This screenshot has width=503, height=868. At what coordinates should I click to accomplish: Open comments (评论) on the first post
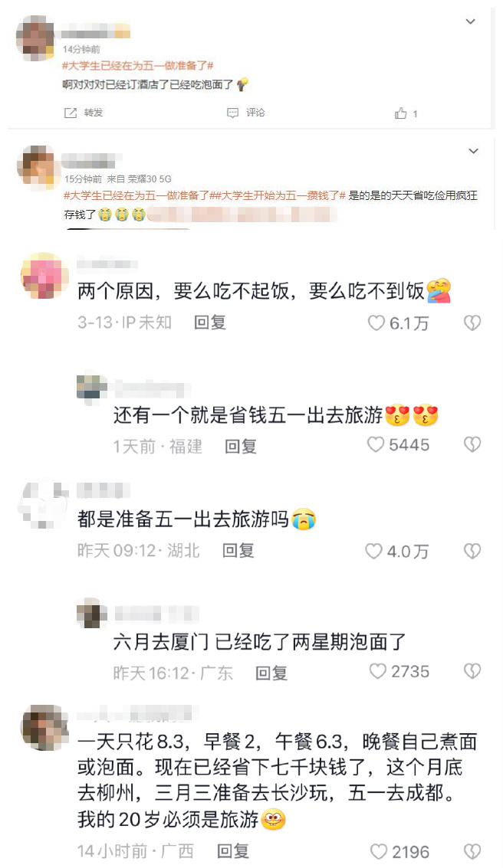coord(246,113)
